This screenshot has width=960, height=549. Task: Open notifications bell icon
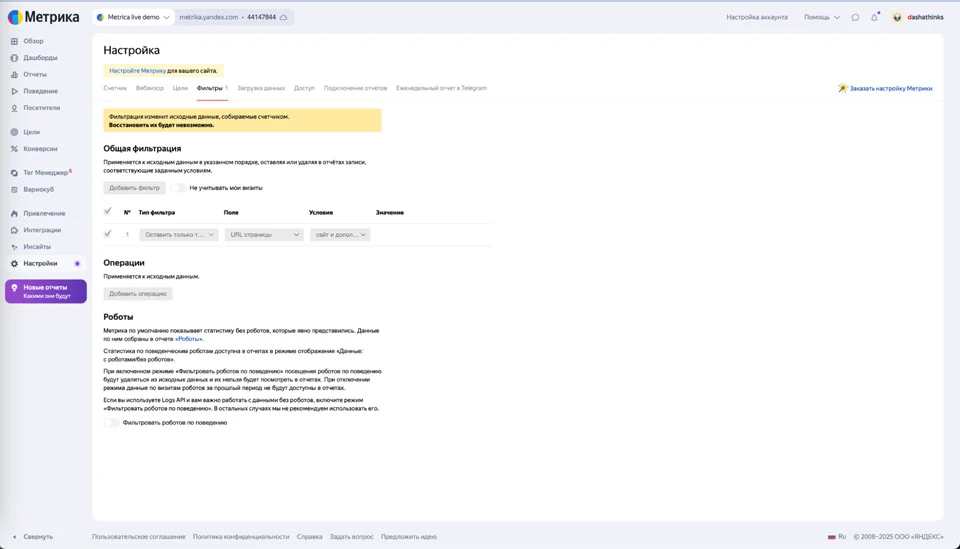coord(874,17)
